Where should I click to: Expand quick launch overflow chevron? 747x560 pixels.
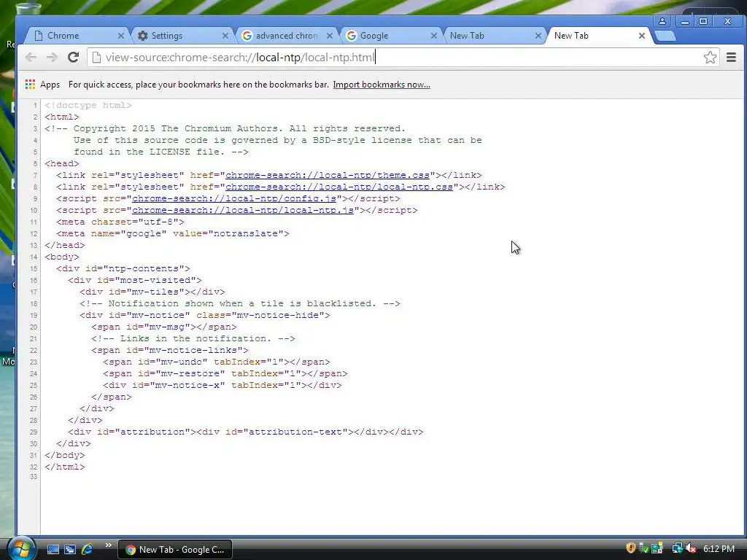(x=108, y=545)
